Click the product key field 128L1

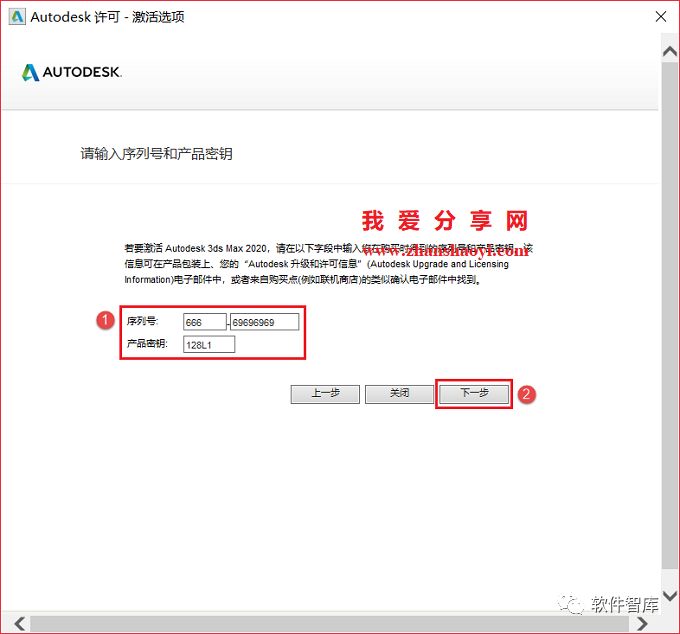point(209,345)
